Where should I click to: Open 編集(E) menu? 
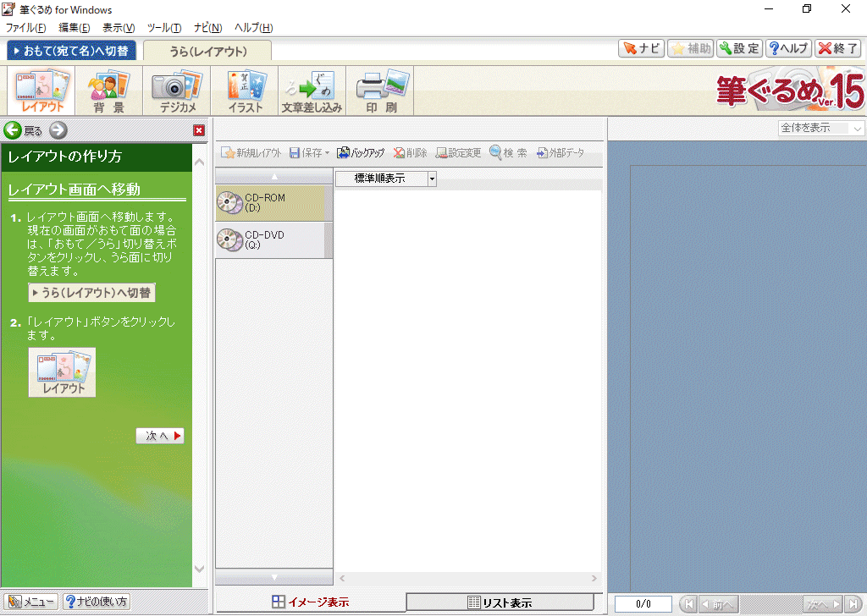(75, 28)
